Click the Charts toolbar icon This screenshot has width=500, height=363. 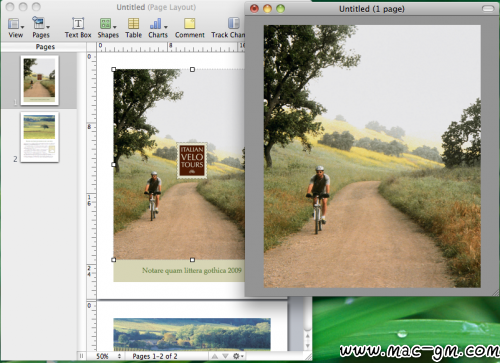[x=156, y=24]
